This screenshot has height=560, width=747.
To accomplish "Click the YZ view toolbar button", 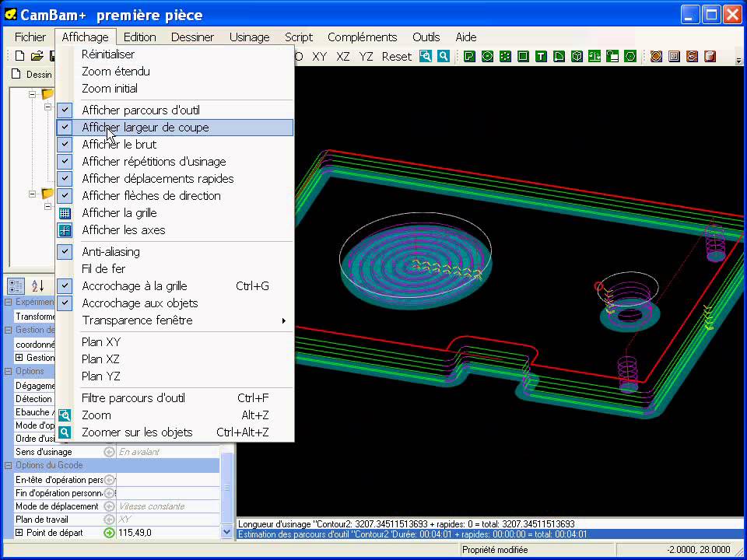I will coord(366,57).
